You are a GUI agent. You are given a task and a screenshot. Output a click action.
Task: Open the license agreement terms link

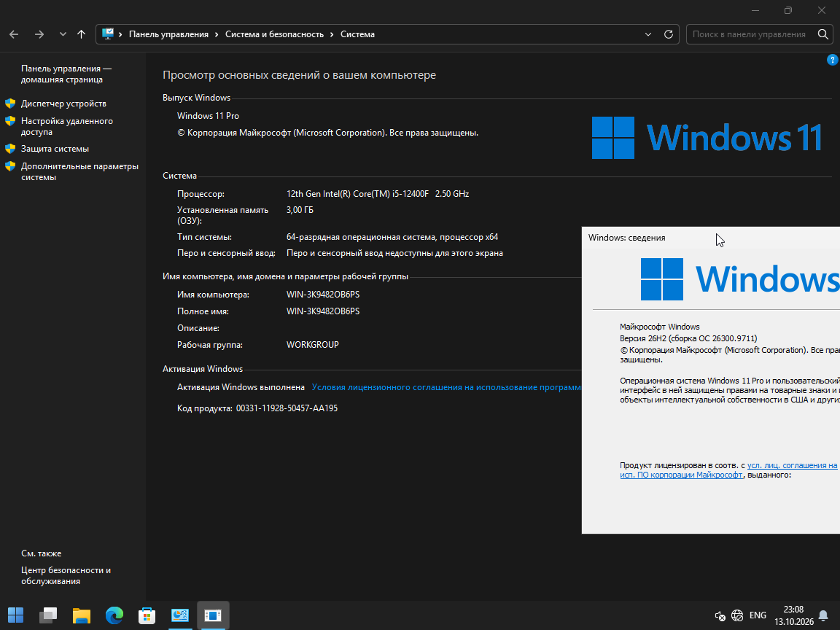[446, 386]
